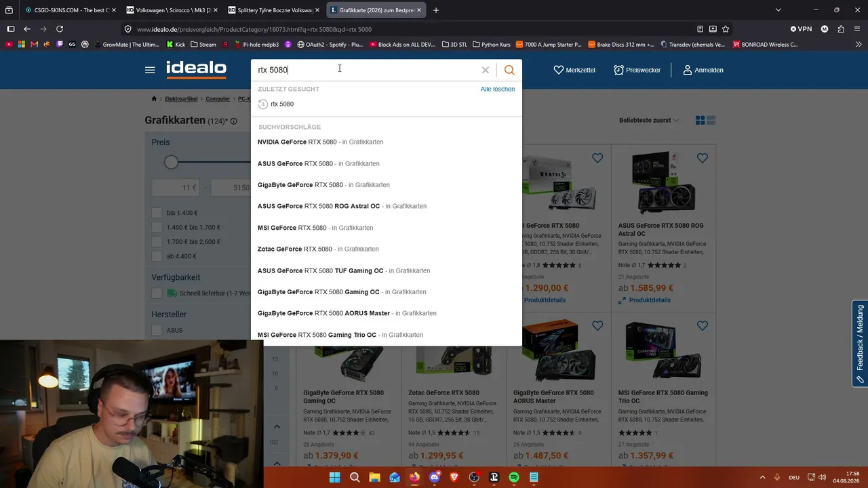Open the Kick bookmark
The image size is (868, 488).
[175, 45]
